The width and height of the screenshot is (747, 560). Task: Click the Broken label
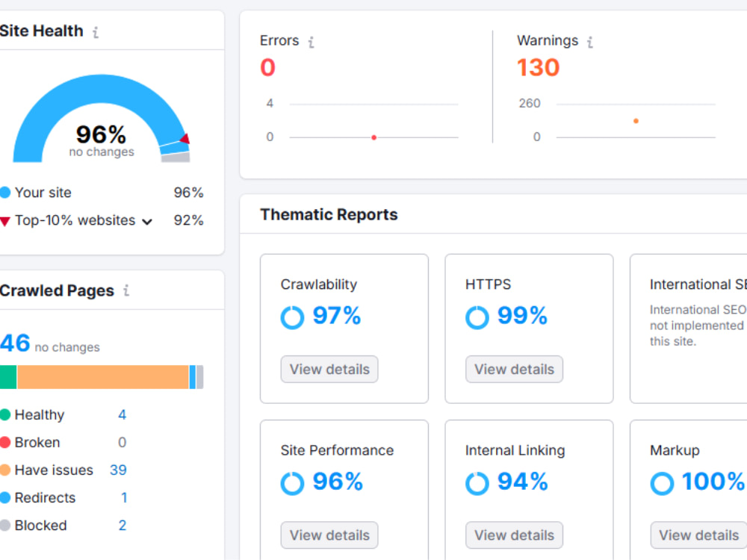point(37,442)
